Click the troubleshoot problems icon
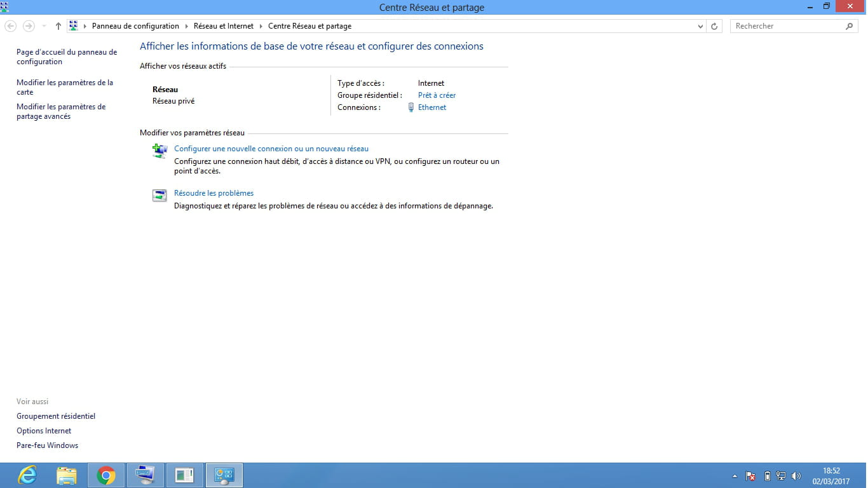This screenshot has width=868, height=488. click(x=159, y=195)
